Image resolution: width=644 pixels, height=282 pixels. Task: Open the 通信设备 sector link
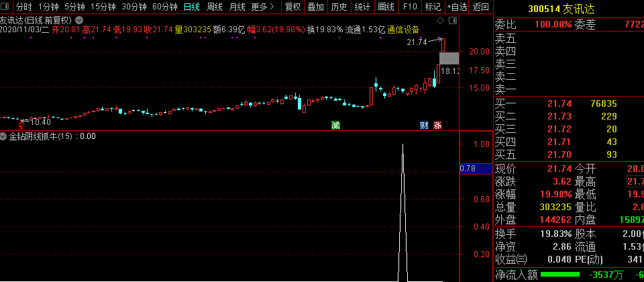tap(403, 30)
